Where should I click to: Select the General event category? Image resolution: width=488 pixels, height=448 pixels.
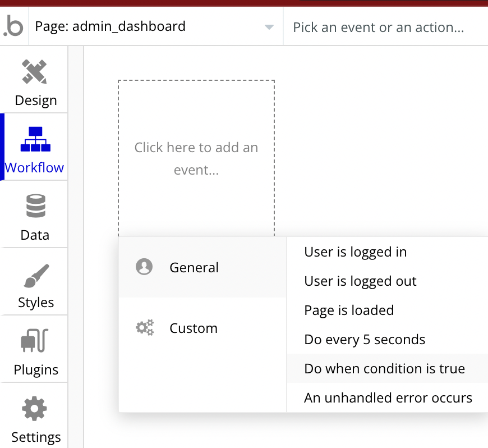click(x=202, y=267)
